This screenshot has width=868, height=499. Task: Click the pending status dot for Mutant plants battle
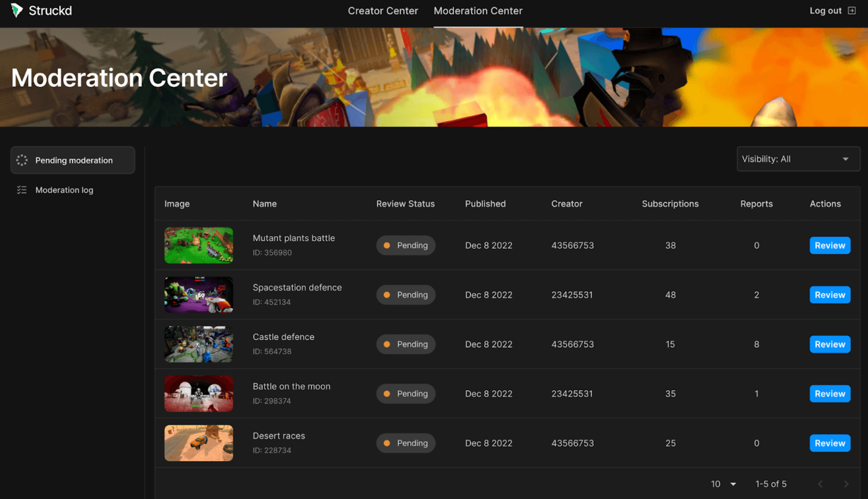(387, 245)
